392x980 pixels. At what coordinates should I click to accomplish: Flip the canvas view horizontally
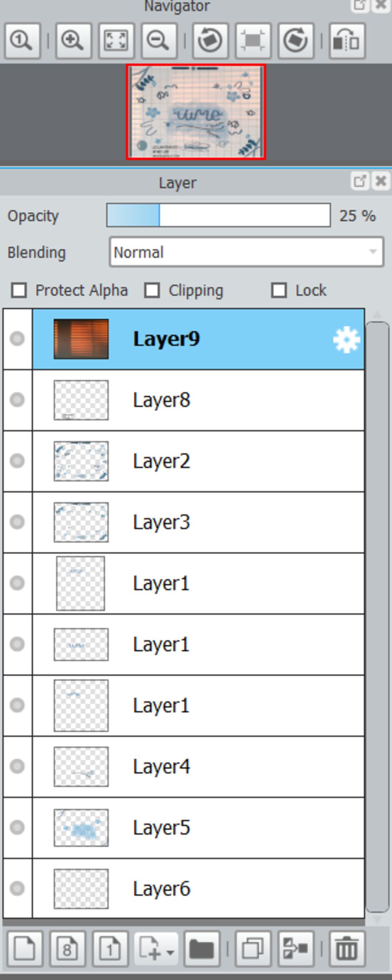[x=347, y=41]
